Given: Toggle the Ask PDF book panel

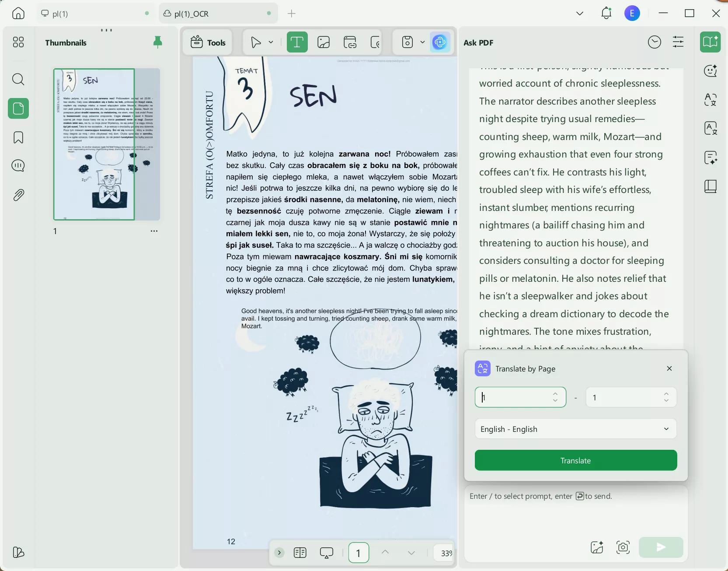Looking at the screenshot, I should [x=710, y=42].
